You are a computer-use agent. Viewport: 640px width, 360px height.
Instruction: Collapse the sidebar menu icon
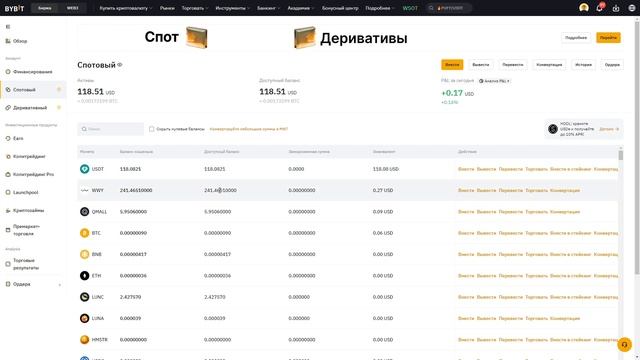pyautogui.click(x=8, y=27)
